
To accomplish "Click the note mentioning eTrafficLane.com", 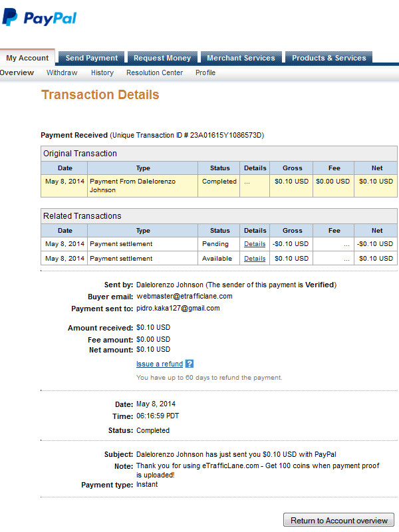I will (x=258, y=470).
